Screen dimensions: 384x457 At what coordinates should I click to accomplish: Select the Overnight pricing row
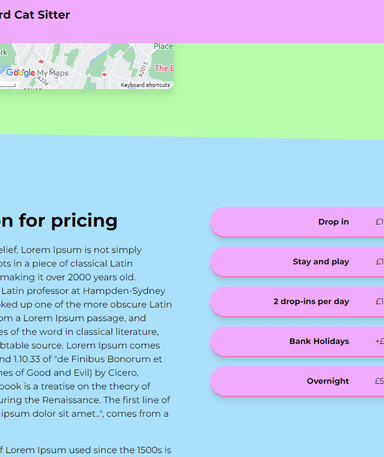click(x=297, y=381)
